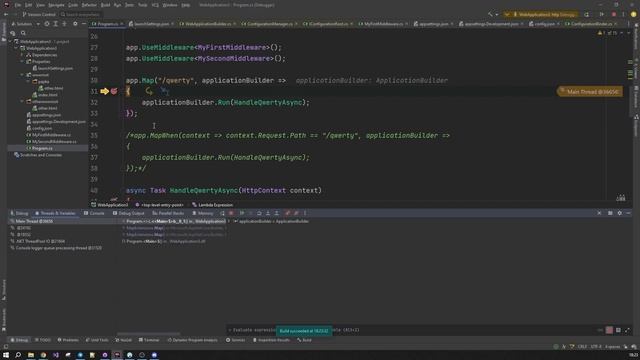Open the Terminal tool window button

pos(149,340)
